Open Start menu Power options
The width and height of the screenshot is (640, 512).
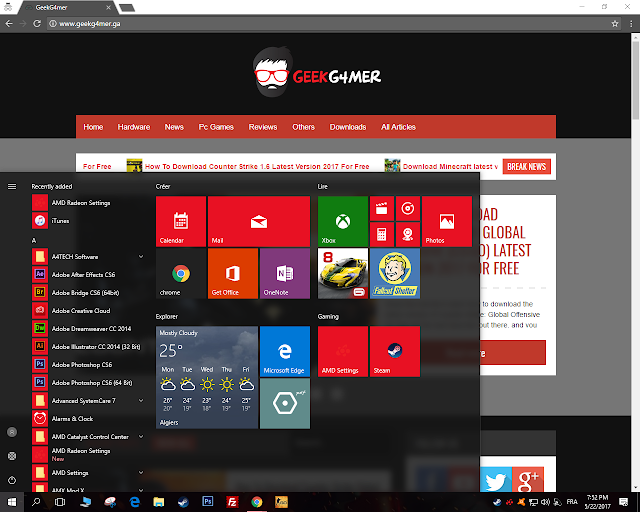[x=12, y=480]
